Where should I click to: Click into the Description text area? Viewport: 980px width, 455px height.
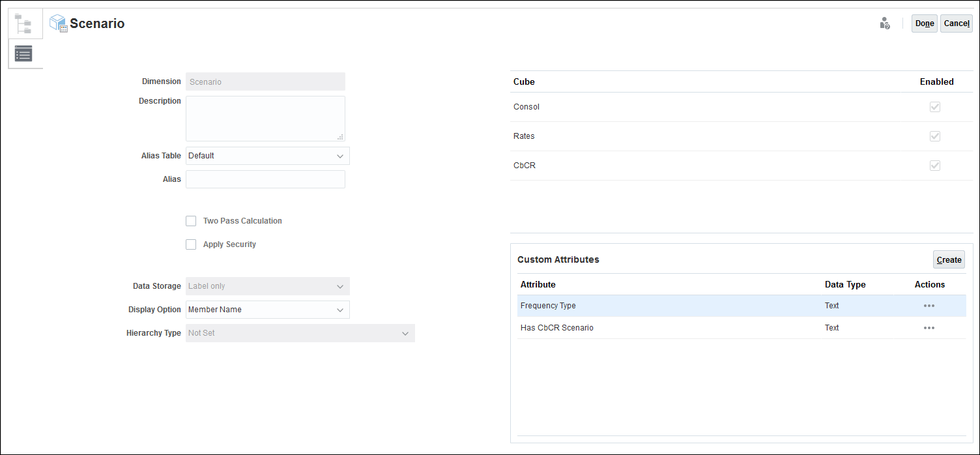pos(265,119)
